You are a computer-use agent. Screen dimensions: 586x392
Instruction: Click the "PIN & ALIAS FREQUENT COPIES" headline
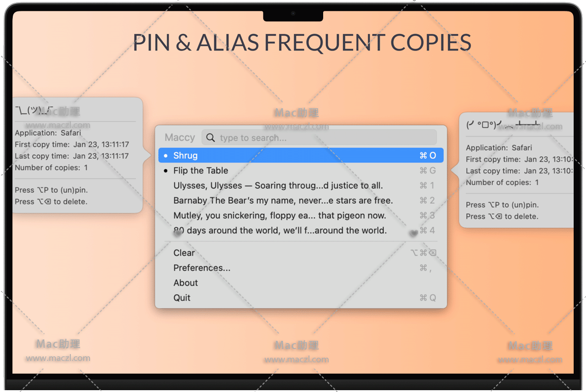point(302,42)
